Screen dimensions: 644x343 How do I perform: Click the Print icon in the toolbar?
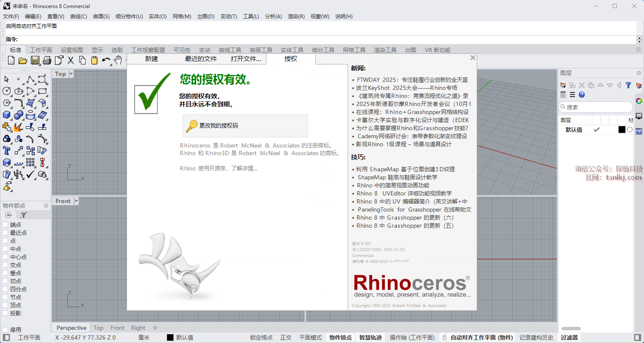pos(47,61)
